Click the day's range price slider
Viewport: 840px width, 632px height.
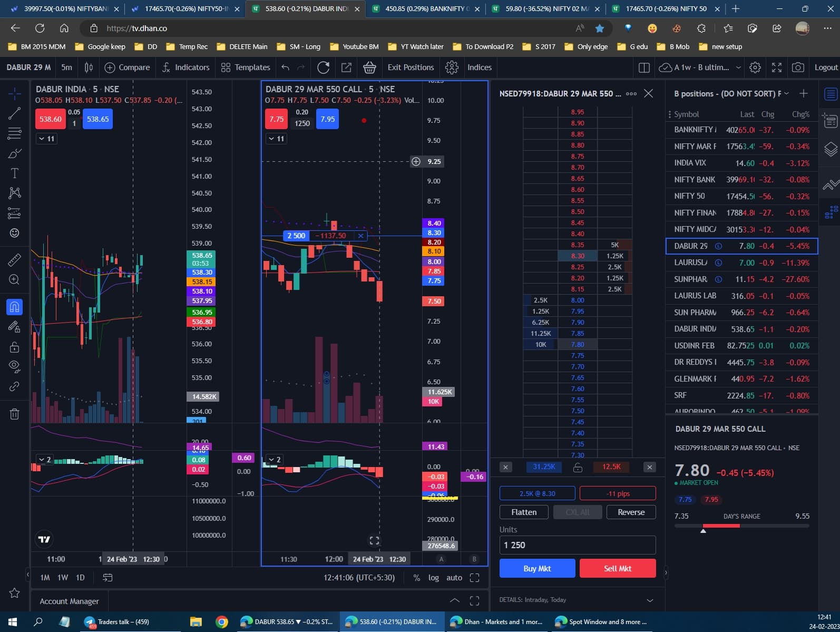click(741, 526)
